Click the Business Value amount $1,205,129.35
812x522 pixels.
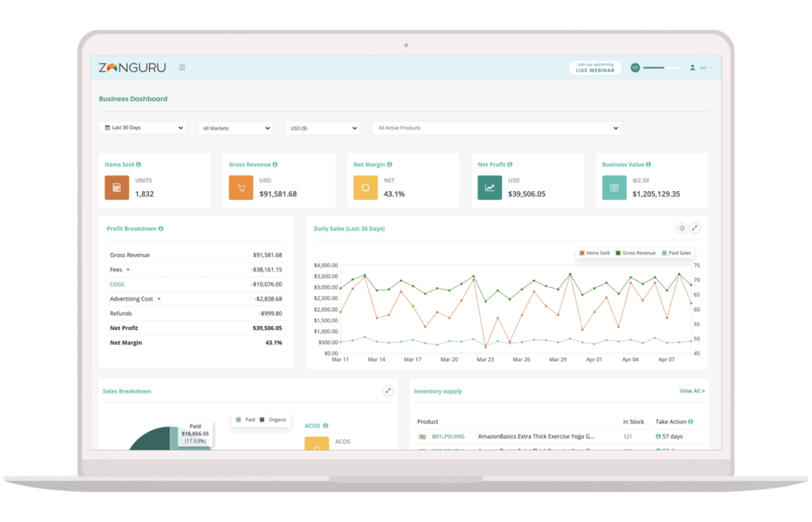tap(656, 194)
